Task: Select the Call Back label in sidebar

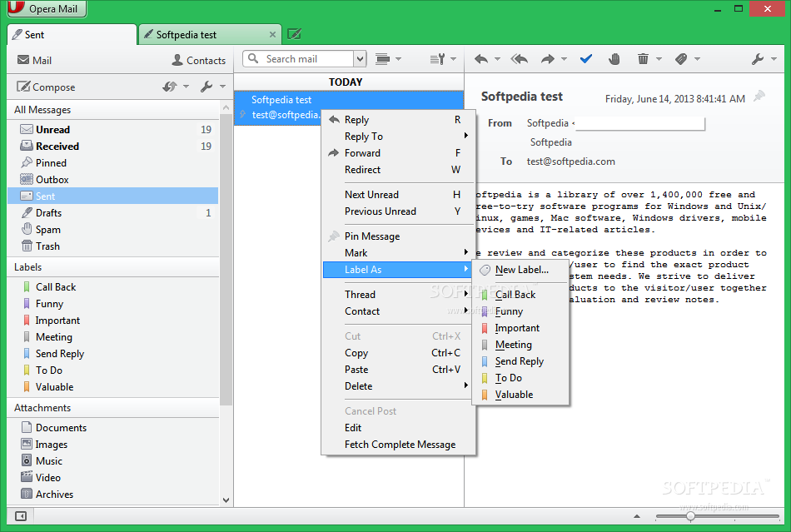Action: point(113,287)
